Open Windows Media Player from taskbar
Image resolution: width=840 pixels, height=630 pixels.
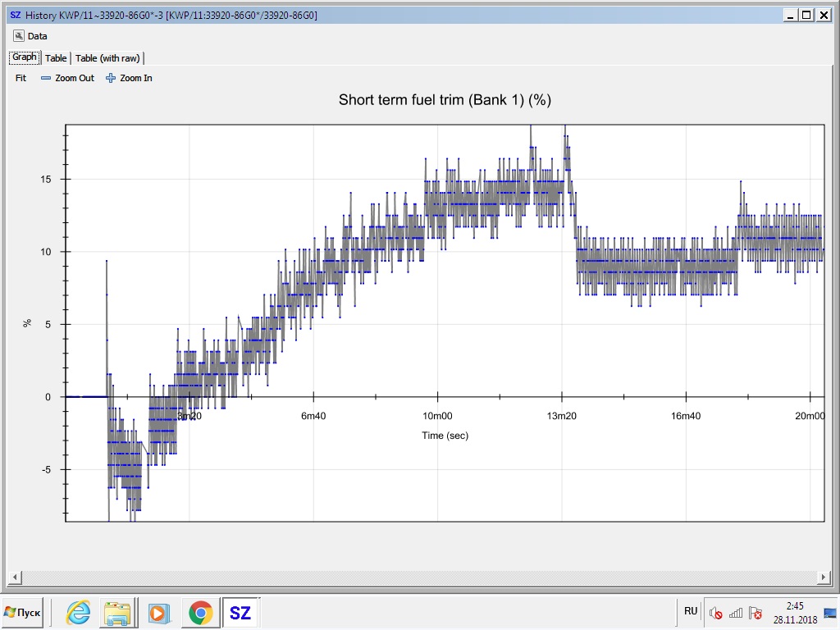[x=158, y=613]
